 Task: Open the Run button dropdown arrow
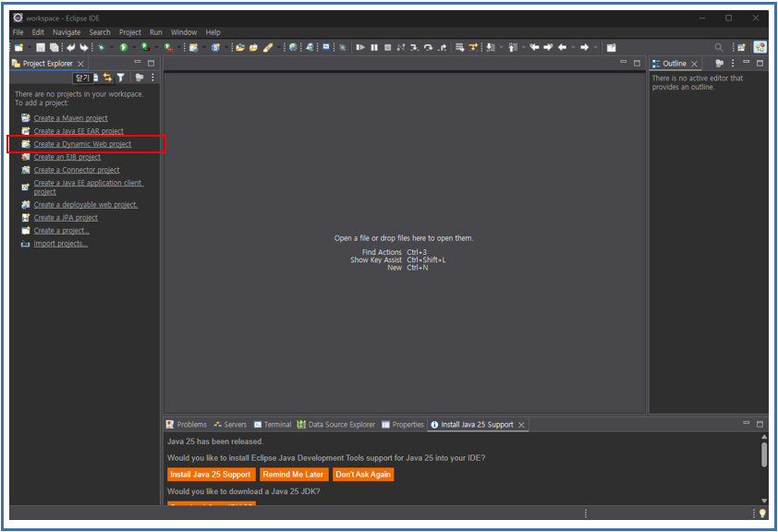[133, 47]
